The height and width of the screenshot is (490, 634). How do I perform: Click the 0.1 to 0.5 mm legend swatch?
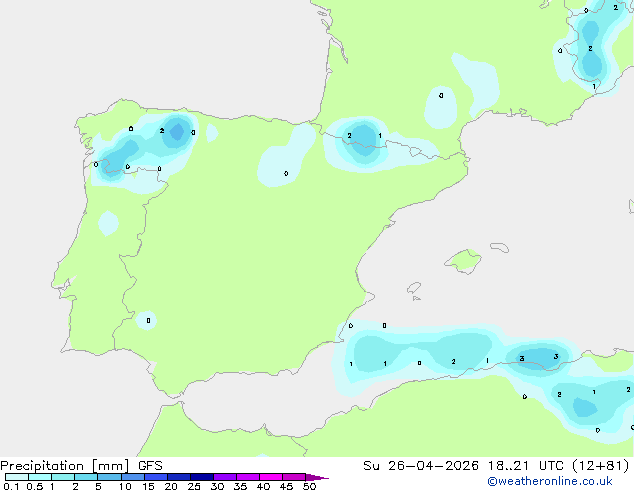pyautogui.click(x=17, y=477)
